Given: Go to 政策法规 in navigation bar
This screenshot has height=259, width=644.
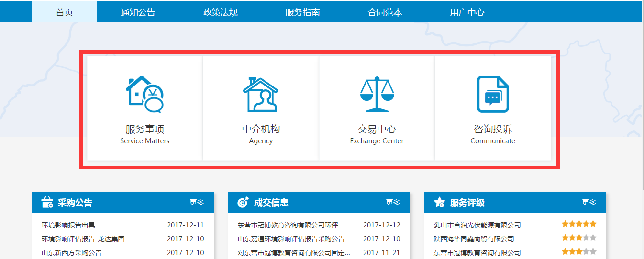Looking at the screenshot, I should pyautogui.click(x=221, y=12).
